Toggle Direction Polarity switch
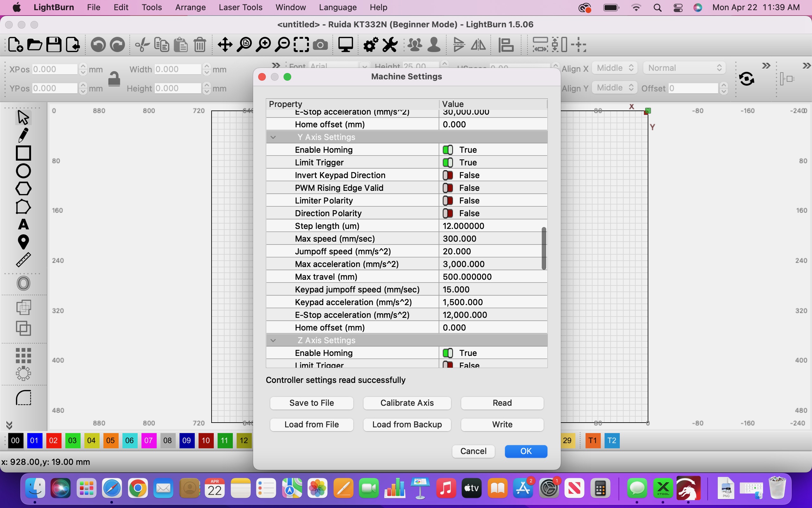The width and height of the screenshot is (812, 508). [448, 214]
